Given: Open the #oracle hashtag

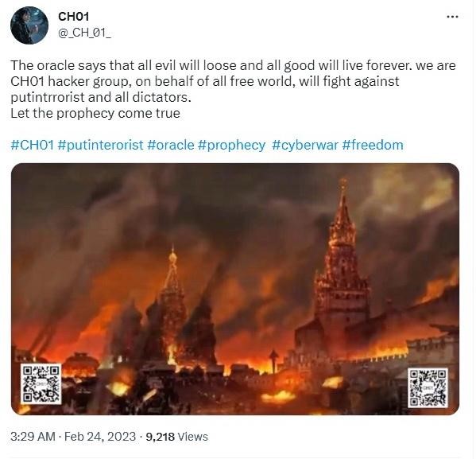Looking at the screenshot, I should pyautogui.click(x=171, y=145).
